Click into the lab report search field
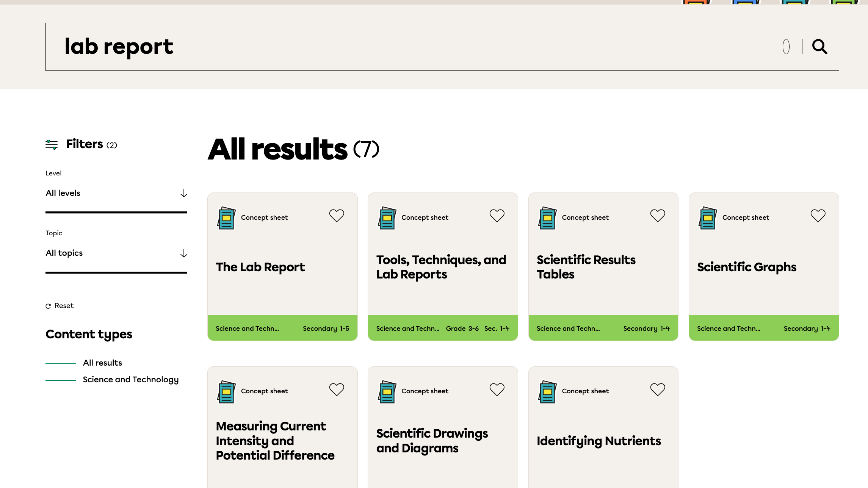The height and width of the screenshot is (488, 868). [x=379, y=47]
